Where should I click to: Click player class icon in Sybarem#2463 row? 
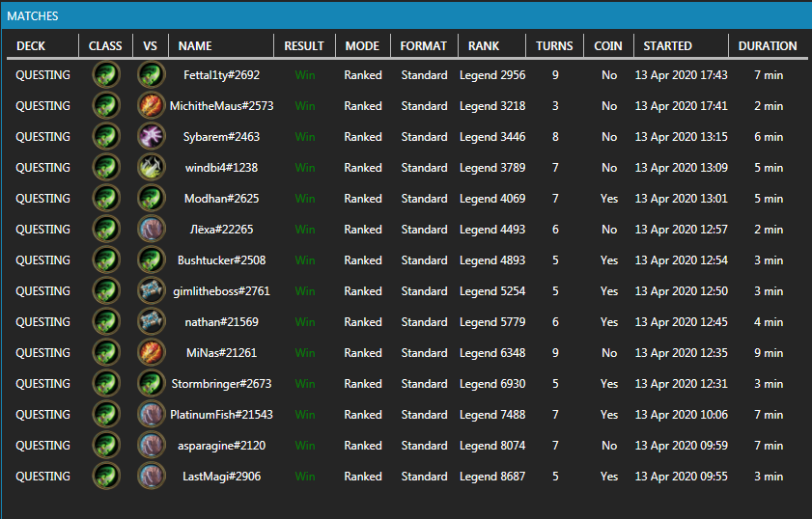click(106, 137)
